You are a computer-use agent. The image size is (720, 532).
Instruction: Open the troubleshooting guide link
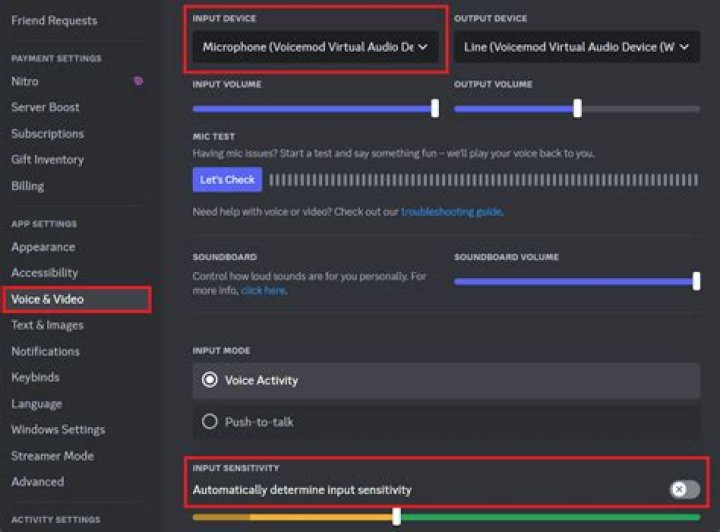click(x=451, y=212)
